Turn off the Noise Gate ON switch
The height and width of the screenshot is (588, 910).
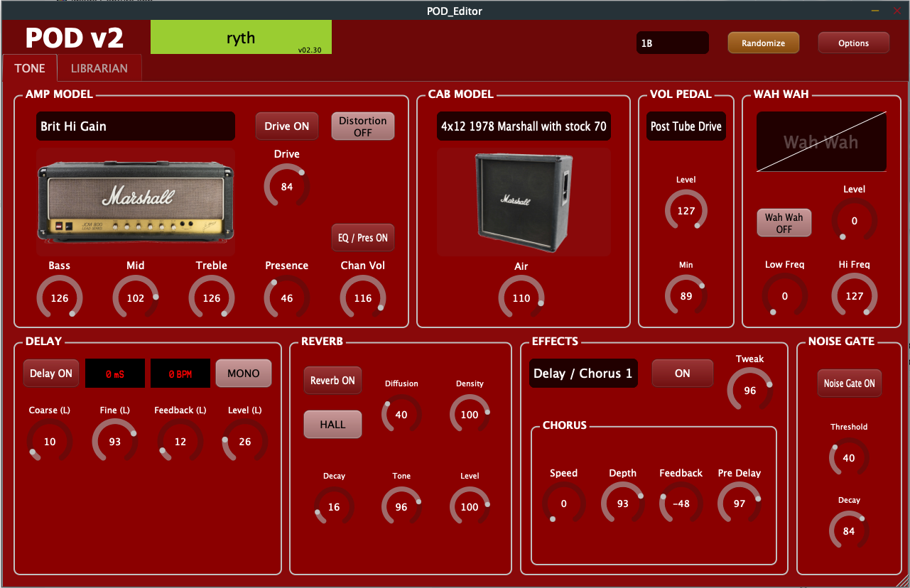[x=849, y=383]
